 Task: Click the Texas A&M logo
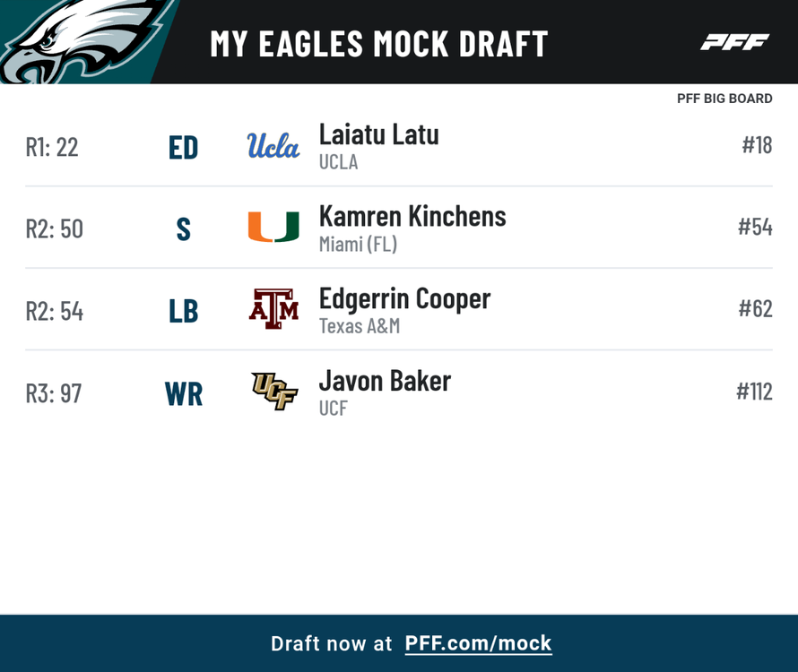tap(273, 309)
